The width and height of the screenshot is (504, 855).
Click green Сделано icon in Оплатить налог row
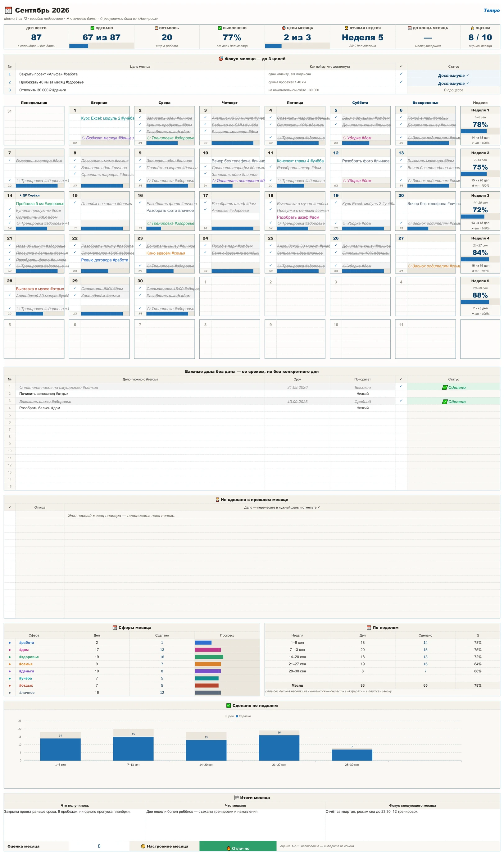point(445,387)
